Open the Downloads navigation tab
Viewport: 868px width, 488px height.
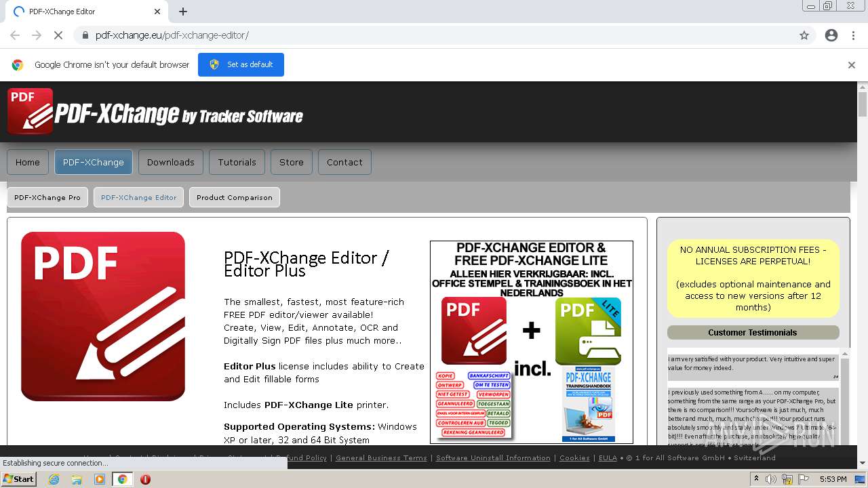171,162
